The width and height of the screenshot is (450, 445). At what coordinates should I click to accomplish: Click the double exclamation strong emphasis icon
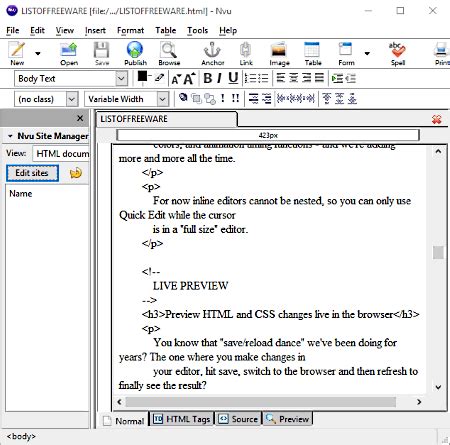coord(235,98)
